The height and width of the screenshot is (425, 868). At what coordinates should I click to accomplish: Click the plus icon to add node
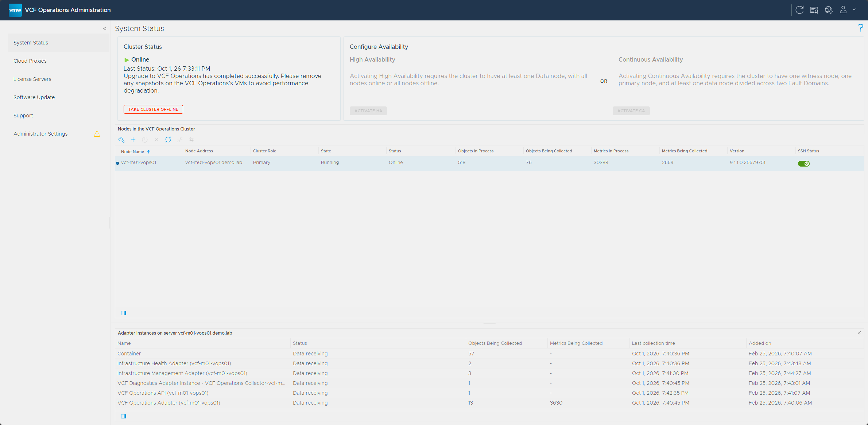[133, 140]
